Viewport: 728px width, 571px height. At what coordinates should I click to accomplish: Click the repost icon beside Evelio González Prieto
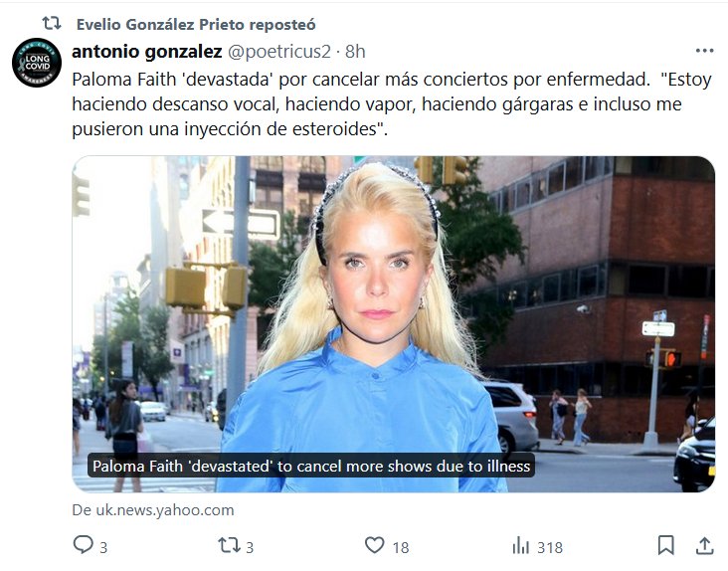(x=52, y=23)
